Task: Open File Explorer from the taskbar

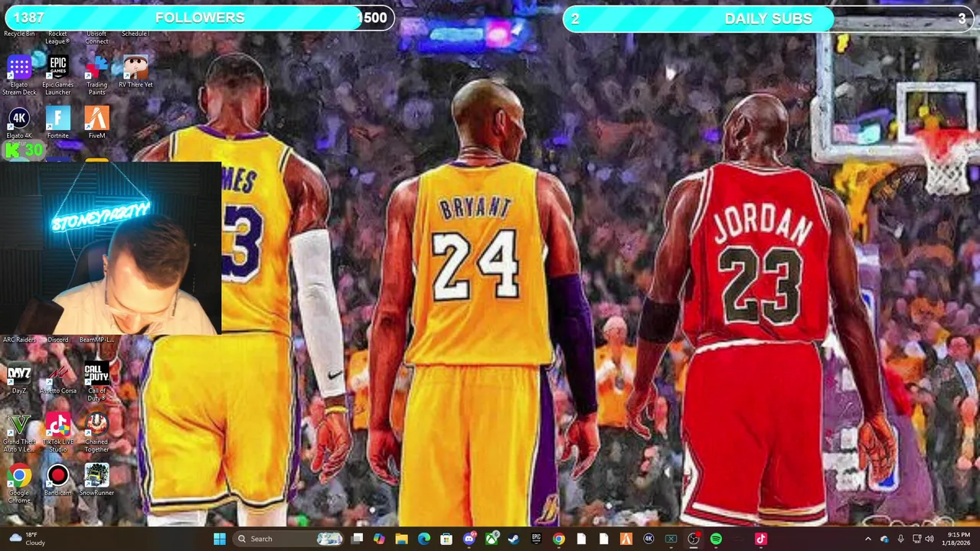Action: [x=401, y=539]
